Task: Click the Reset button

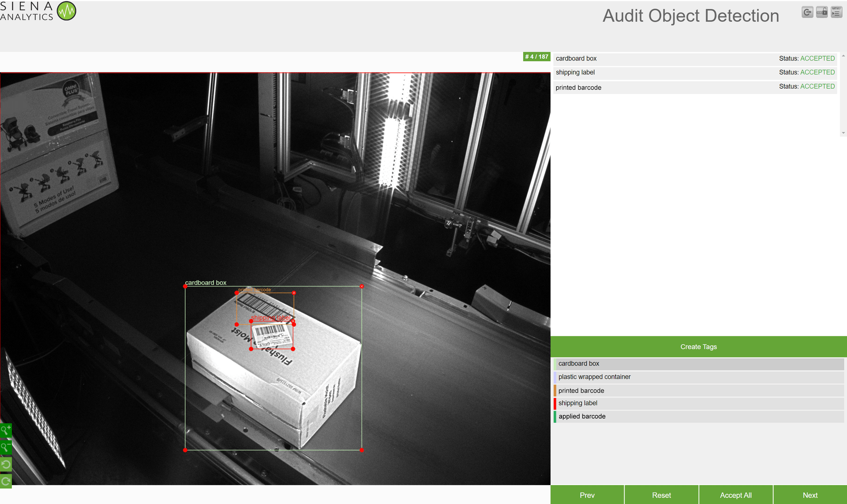Action: 661,495
